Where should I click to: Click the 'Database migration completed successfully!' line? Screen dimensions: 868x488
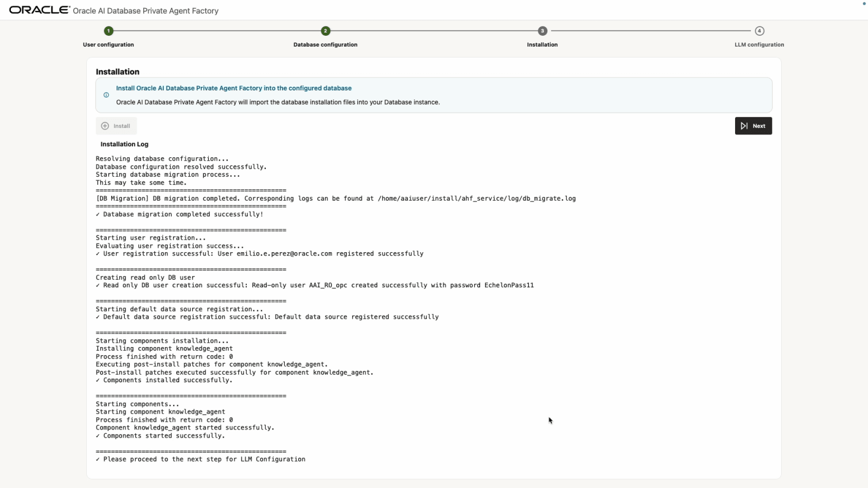coord(180,214)
